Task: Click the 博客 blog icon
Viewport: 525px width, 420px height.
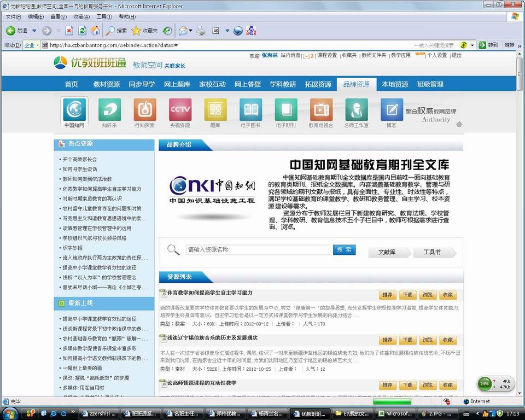Action: [x=392, y=110]
